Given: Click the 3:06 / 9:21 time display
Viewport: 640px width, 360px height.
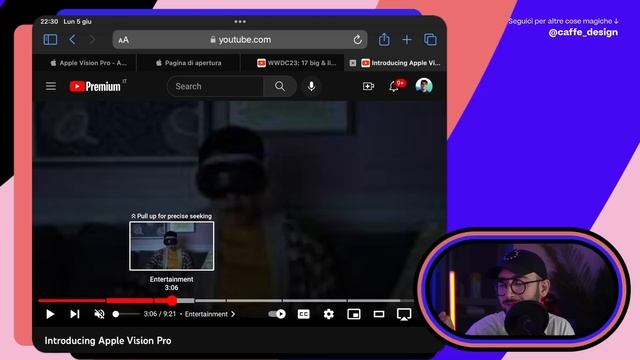Looking at the screenshot, I should [160, 314].
